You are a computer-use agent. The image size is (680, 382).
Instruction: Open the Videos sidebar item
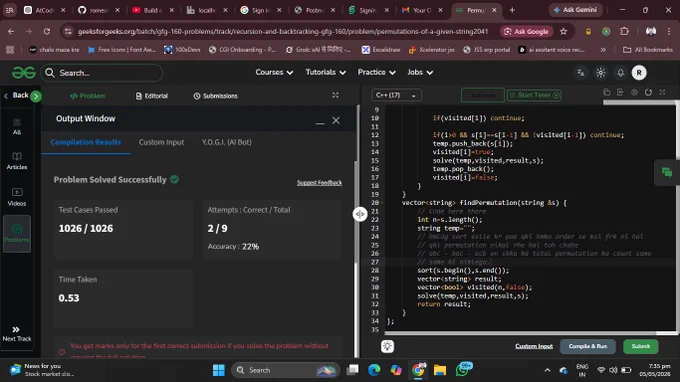[17, 197]
